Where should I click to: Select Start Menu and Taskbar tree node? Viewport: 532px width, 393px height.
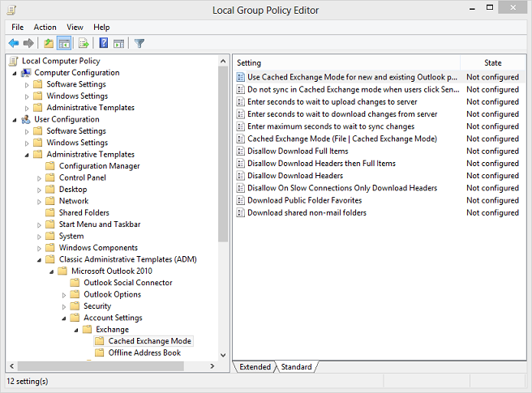(100, 224)
